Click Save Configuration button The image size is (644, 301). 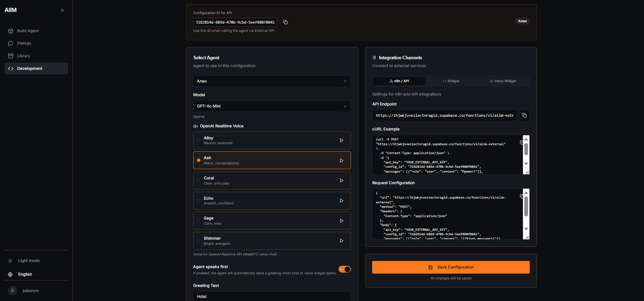pos(451,267)
